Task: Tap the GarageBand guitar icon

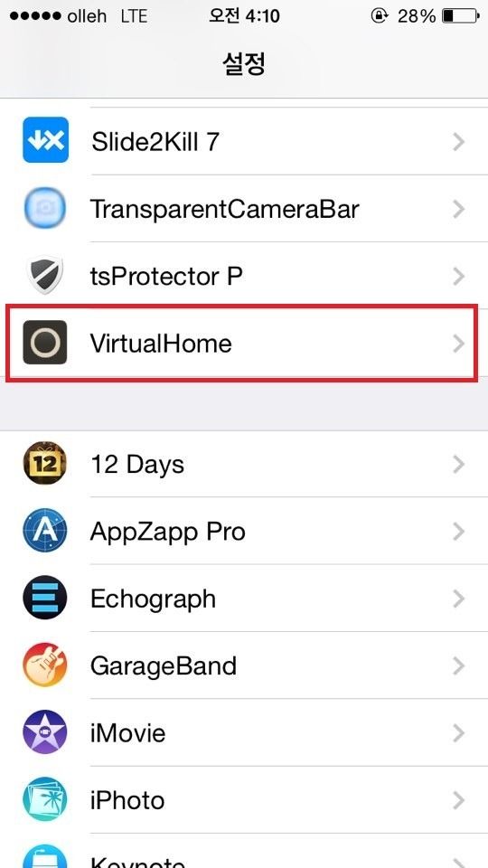Action: [45, 665]
